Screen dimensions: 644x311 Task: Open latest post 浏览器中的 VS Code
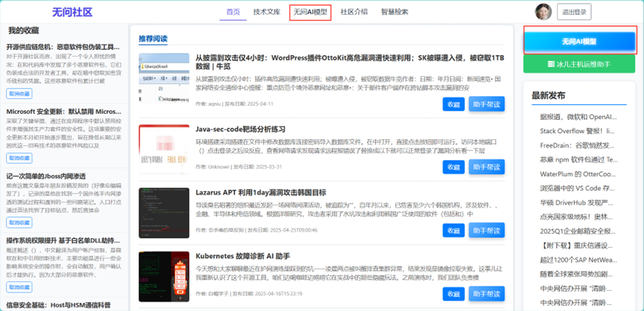click(x=578, y=188)
